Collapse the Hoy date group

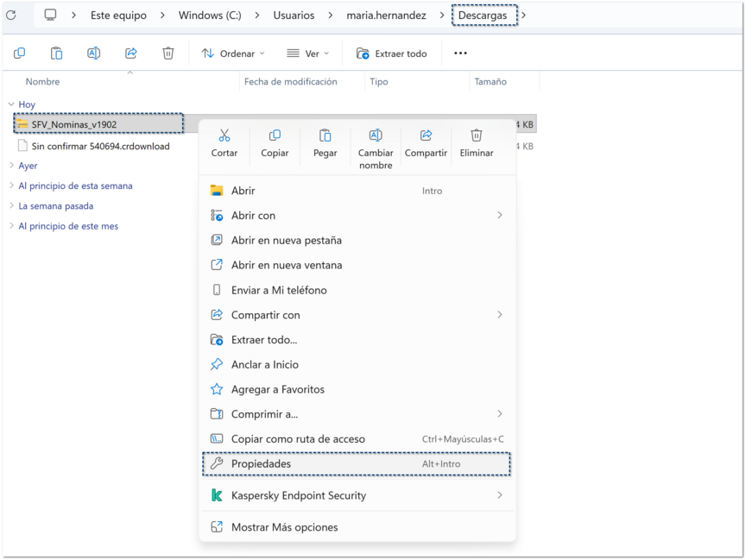tap(11, 104)
